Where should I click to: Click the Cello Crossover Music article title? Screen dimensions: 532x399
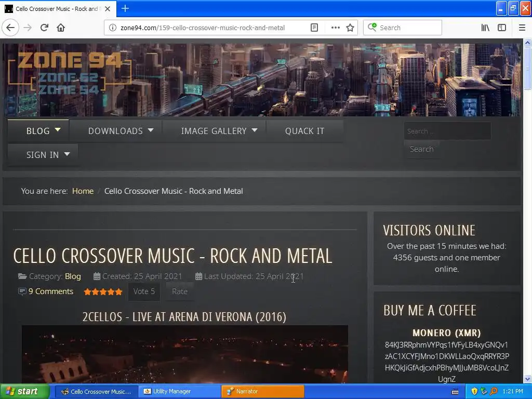point(172,256)
